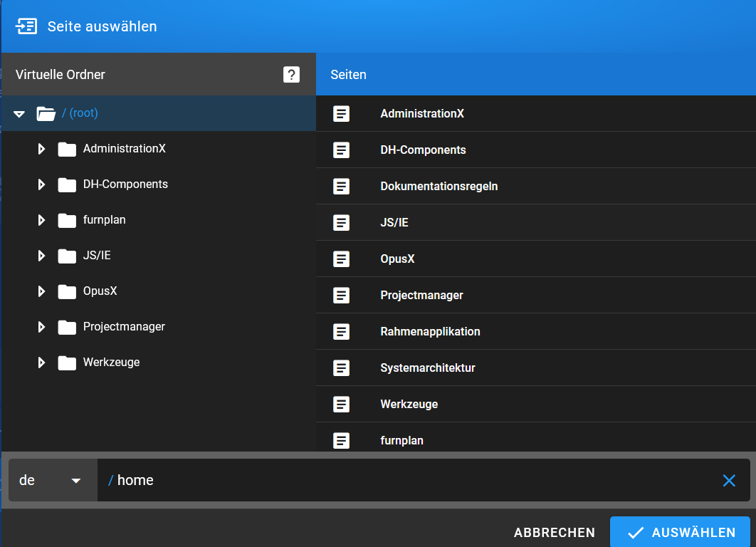The image size is (756, 547).
Task: Click the help question mark icon
Action: [291, 75]
